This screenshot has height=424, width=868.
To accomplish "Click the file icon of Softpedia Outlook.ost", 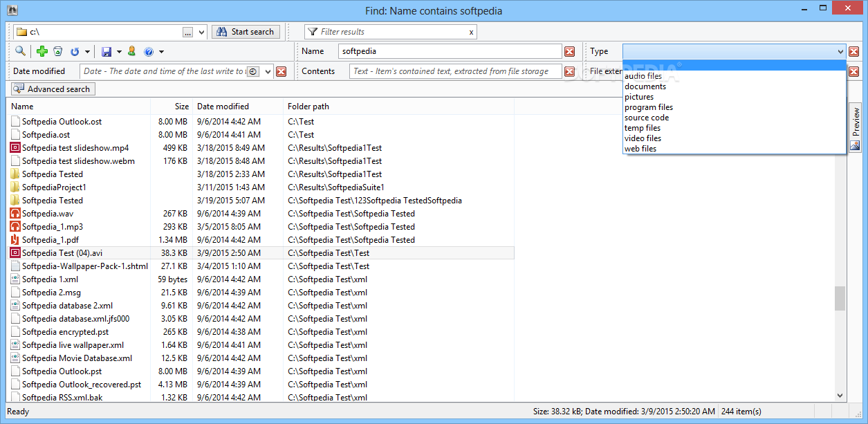I will pos(15,121).
